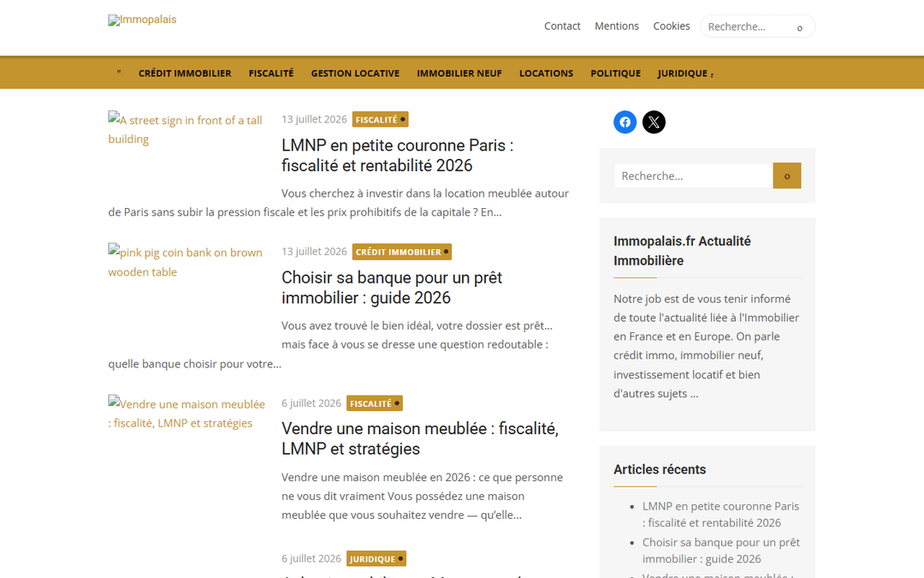Click the header search magnifier icon
Screen dimensions: 924x578
coord(800,27)
